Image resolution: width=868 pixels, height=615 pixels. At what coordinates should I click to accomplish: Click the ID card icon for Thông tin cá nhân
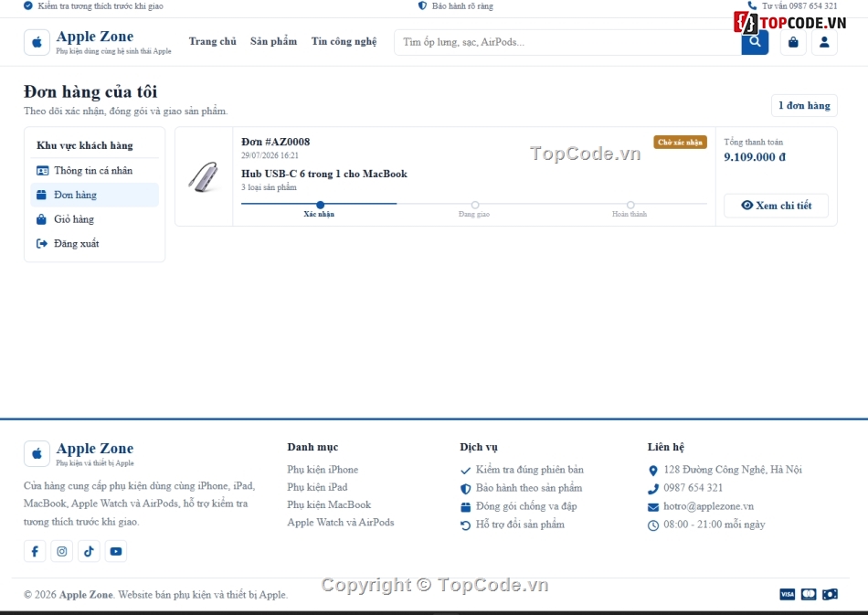42,171
